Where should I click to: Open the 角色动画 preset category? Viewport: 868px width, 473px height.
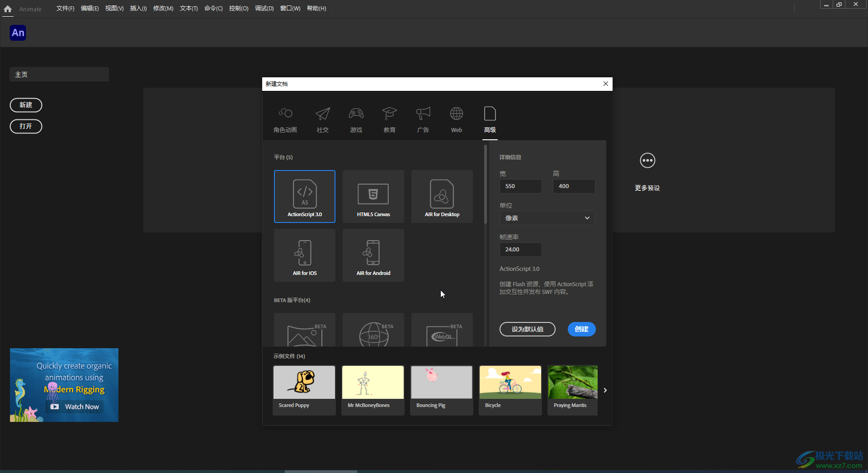285,120
